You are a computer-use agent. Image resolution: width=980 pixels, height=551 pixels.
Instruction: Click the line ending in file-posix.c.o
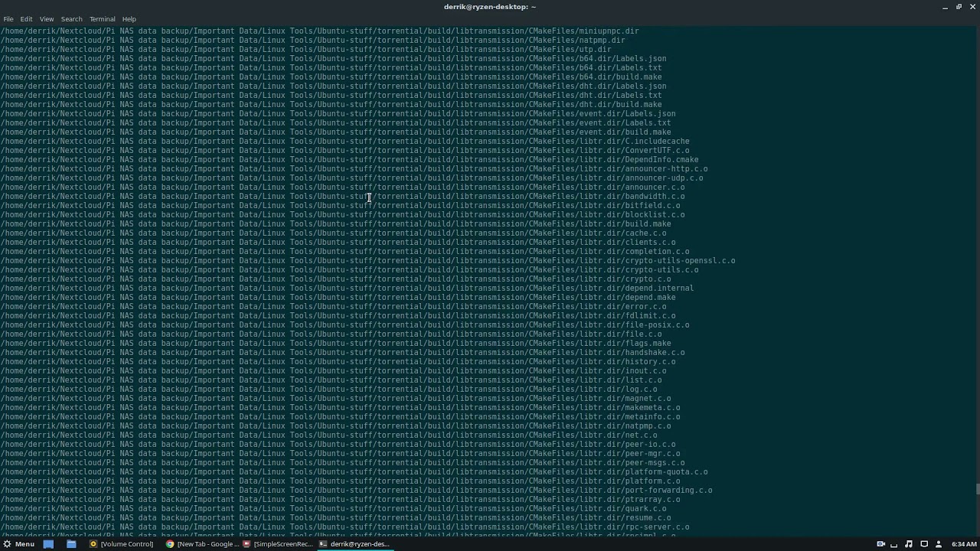(345, 324)
